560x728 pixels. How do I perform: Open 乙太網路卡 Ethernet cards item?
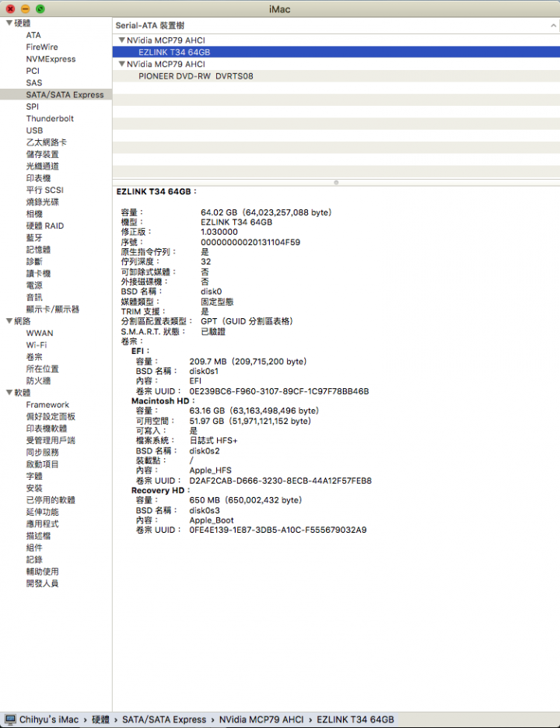(x=47, y=142)
